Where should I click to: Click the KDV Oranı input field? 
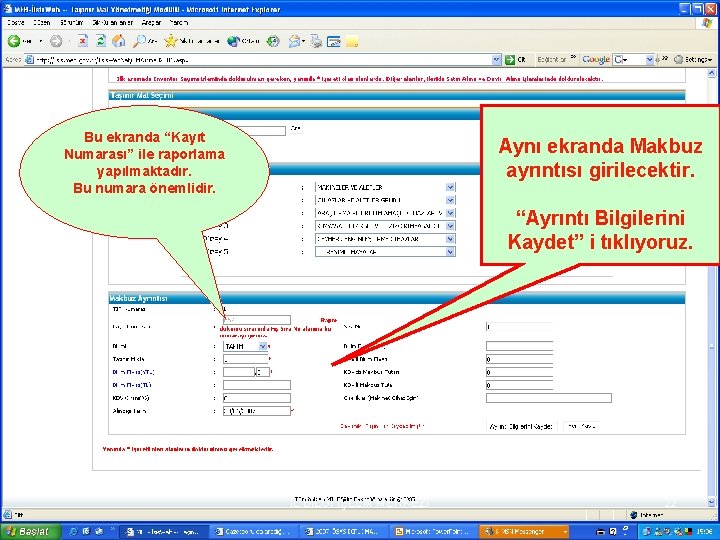(x=257, y=398)
